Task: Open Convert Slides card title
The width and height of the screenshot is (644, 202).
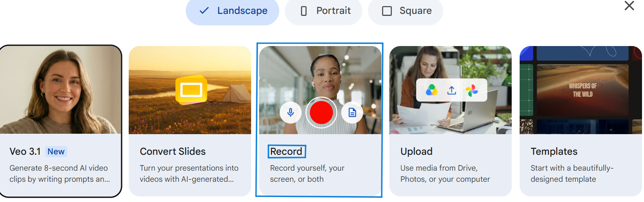Action: 173,151
